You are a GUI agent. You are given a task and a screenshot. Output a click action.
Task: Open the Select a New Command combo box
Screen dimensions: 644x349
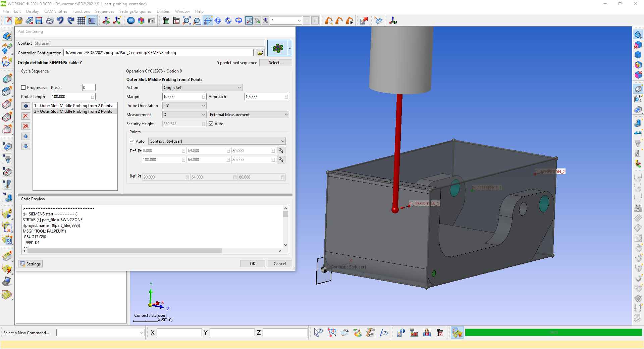pyautogui.click(x=100, y=333)
